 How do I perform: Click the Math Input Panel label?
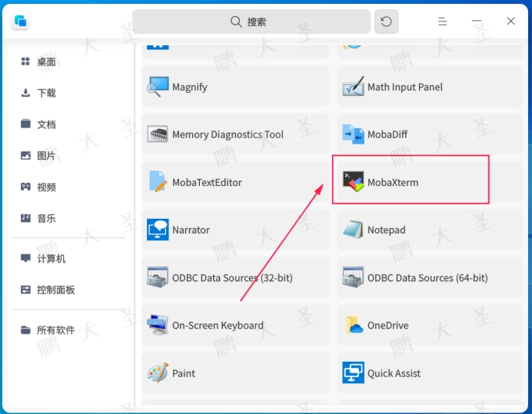(x=405, y=87)
